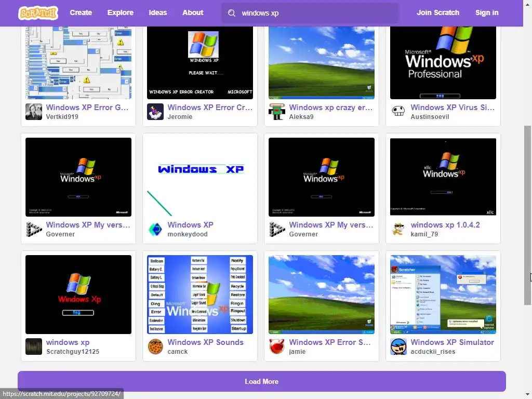The width and height of the screenshot is (532, 399).
Task: Select the search magnifier icon
Action: point(231,13)
